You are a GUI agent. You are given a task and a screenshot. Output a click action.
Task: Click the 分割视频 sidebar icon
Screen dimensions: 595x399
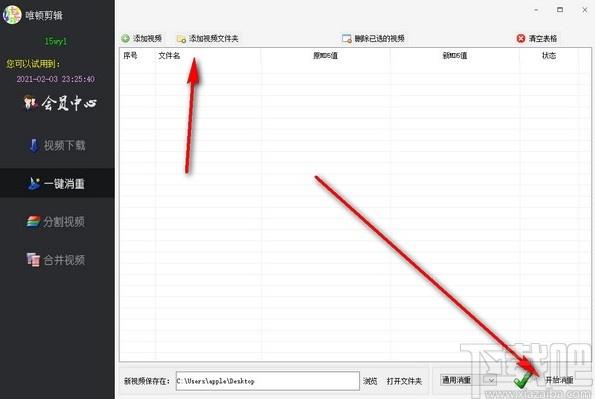(33, 222)
